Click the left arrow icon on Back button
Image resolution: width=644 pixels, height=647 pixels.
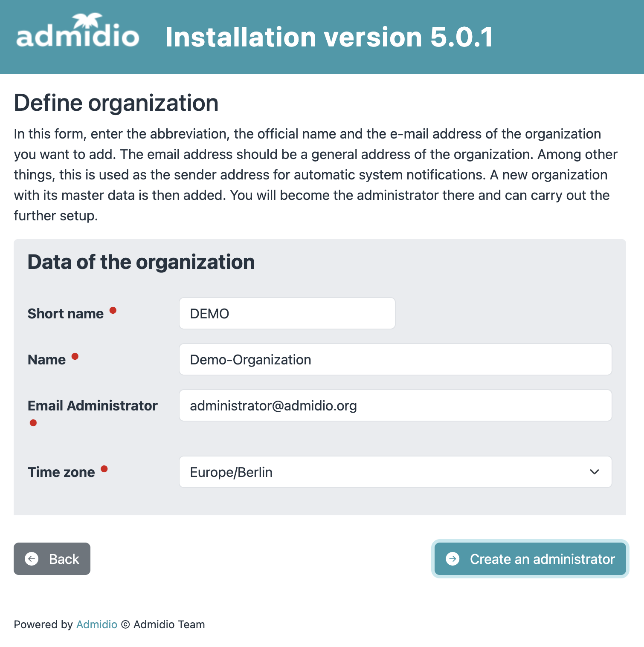[x=32, y=559]
